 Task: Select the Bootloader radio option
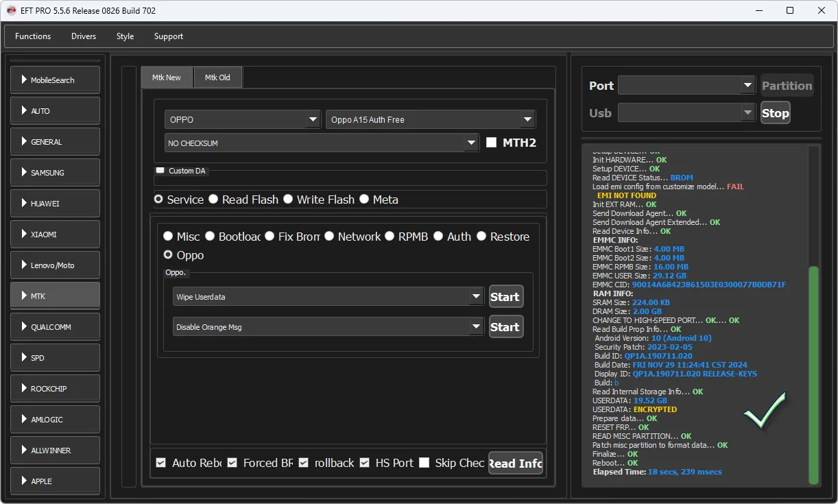click(211, 237)
